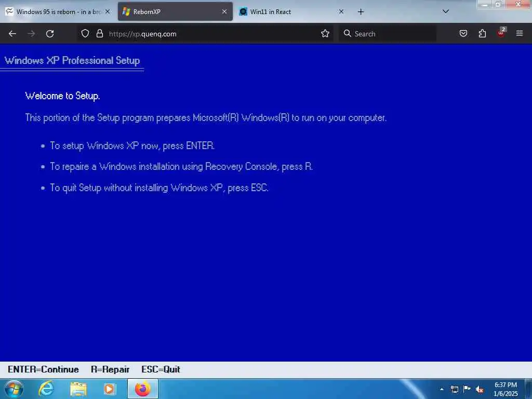Click the 'To quit Setup' line

(x=159, y=188)
